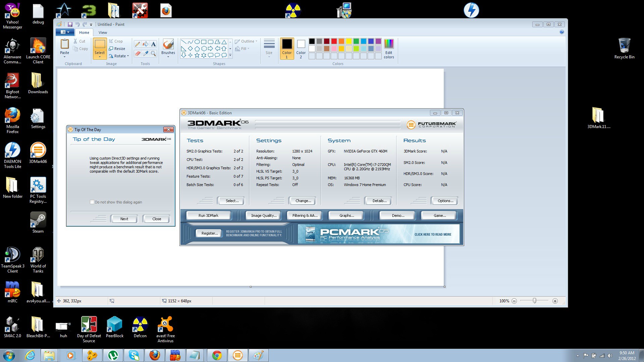
Task: Choose the Pentagon shape in Shapes
Action: 197,49
